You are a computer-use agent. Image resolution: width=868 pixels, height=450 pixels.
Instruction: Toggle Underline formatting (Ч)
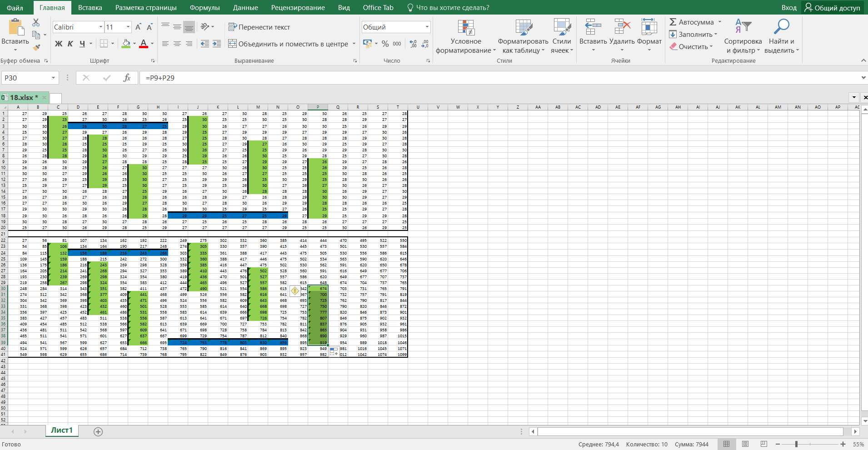tap(82, 44)
